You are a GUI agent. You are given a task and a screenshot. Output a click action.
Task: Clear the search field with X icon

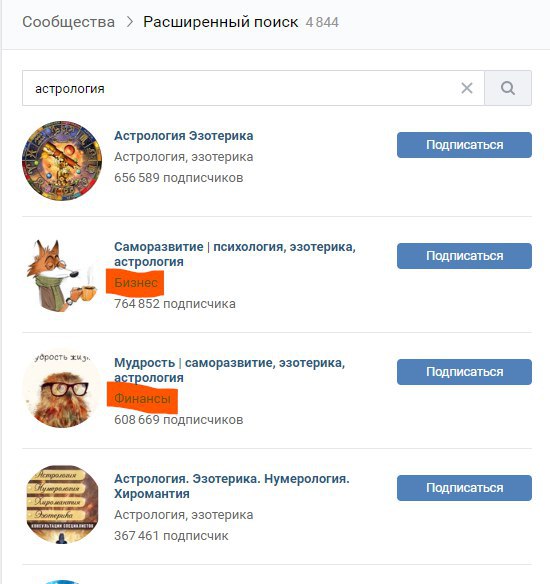point(467,88)
